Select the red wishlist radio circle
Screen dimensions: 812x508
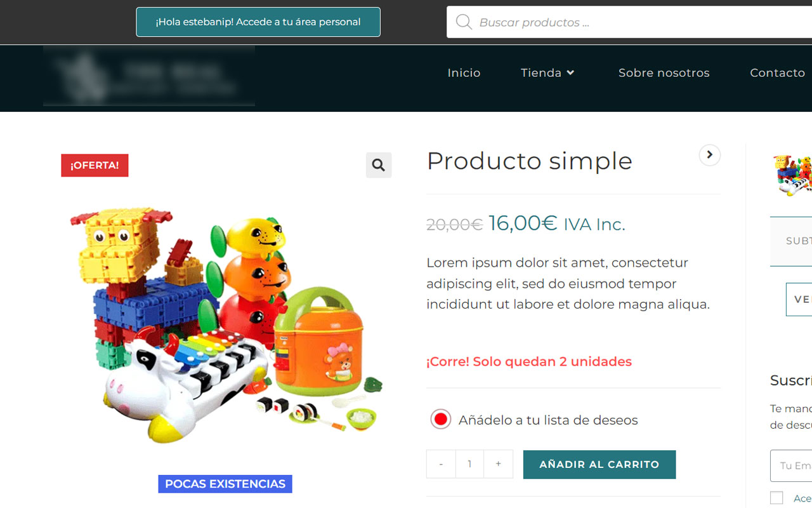[440, 419]
